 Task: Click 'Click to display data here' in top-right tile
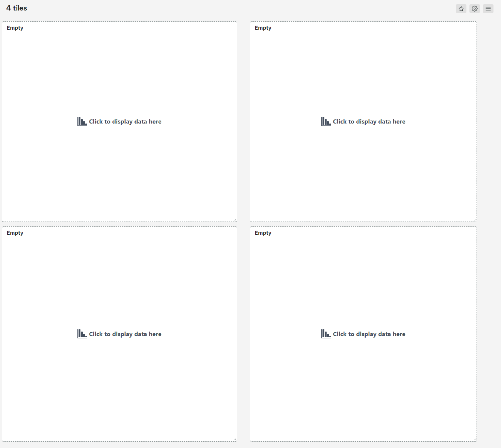[x=369, y=122]
